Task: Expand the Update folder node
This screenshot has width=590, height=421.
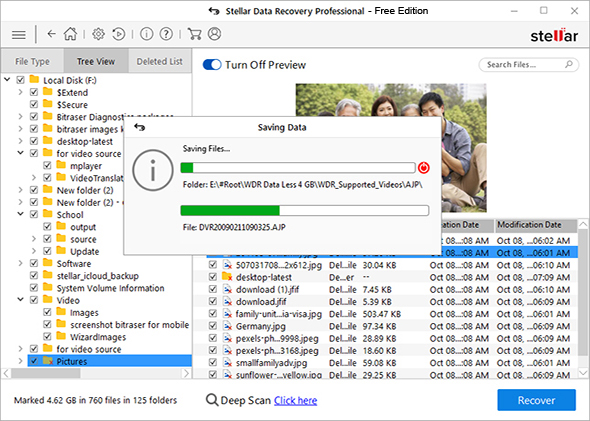Action: (x=34, y=251)
